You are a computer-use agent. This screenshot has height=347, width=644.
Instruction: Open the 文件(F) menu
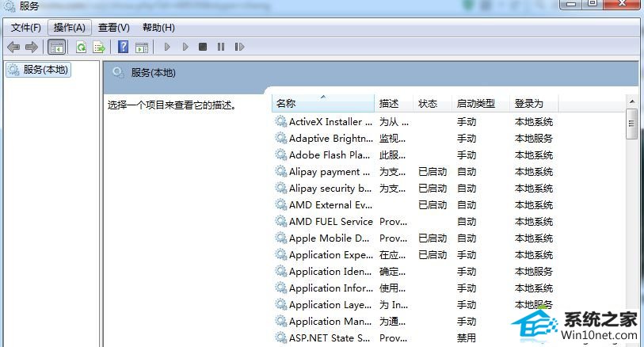[26, 28]
